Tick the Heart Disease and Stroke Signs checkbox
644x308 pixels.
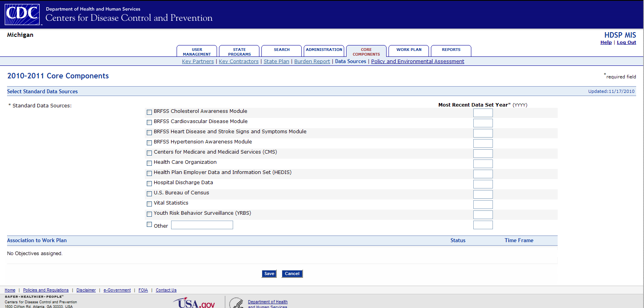tap(149, 132)
